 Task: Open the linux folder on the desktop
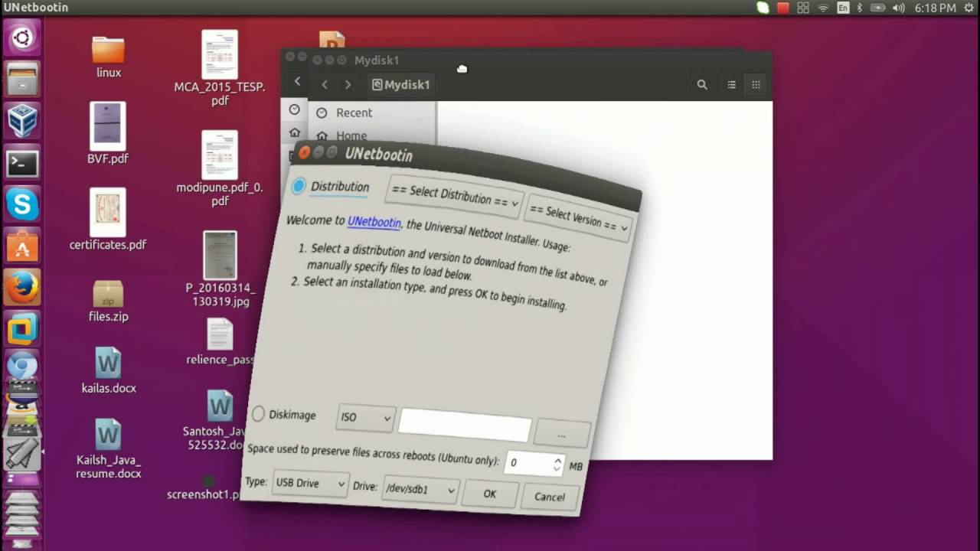[x=108, y=57]
